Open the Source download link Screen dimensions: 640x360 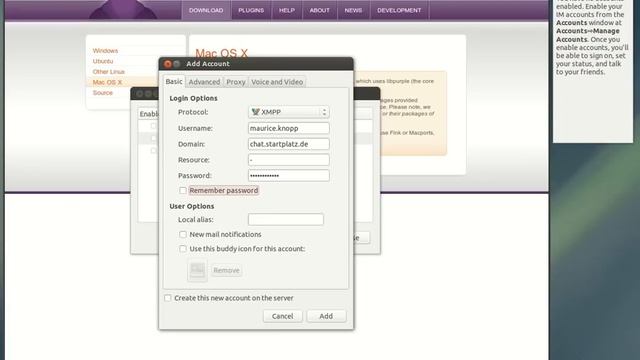tap(102, 93)
